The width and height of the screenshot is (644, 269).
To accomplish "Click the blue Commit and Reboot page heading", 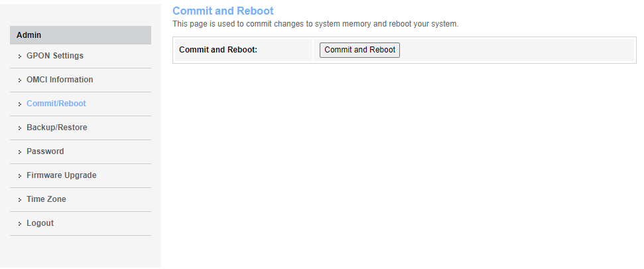I will 223,11.
